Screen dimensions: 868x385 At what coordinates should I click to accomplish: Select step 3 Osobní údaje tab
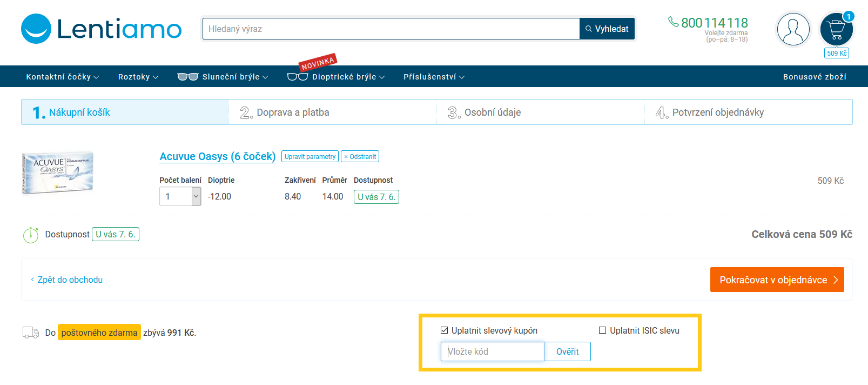541,112
